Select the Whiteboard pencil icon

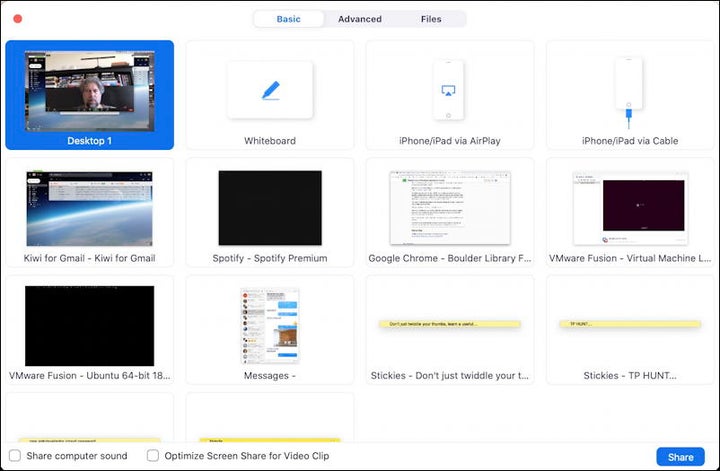click(270, 90)
